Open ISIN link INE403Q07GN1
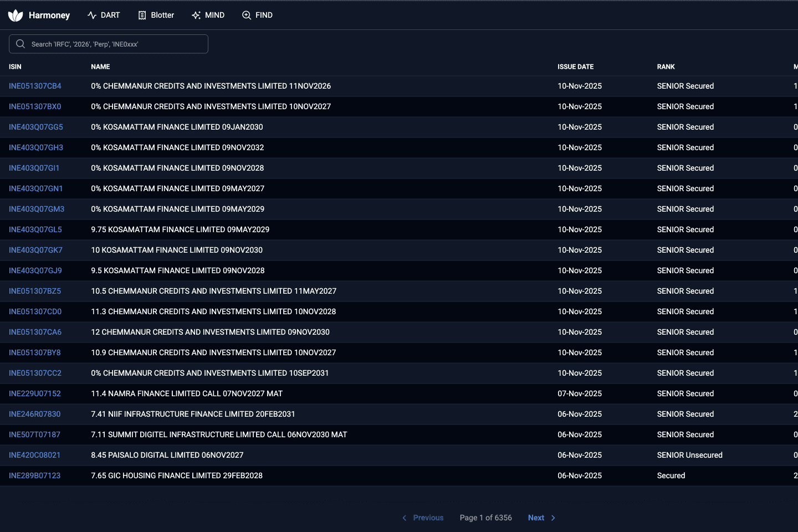The height and width of the screenshot is (532, 798). (x=36, y=188)
